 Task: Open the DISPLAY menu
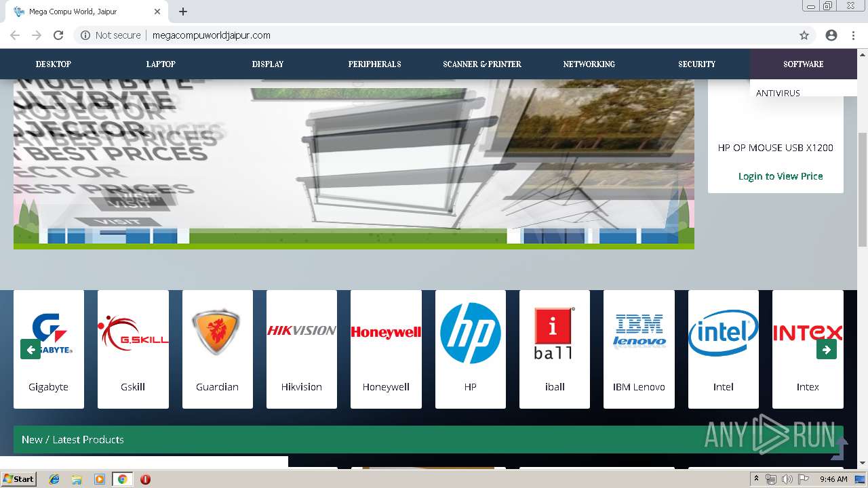click(268, 64)
